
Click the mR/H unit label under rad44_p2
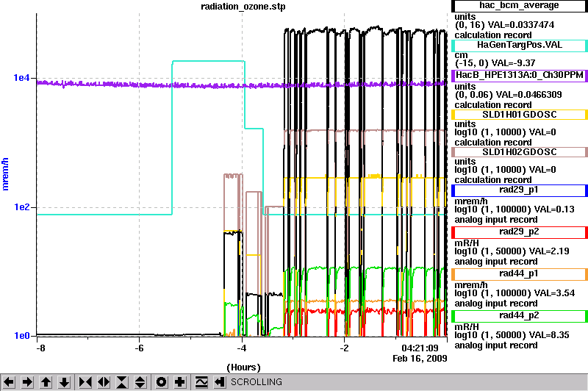coord(467,327)
